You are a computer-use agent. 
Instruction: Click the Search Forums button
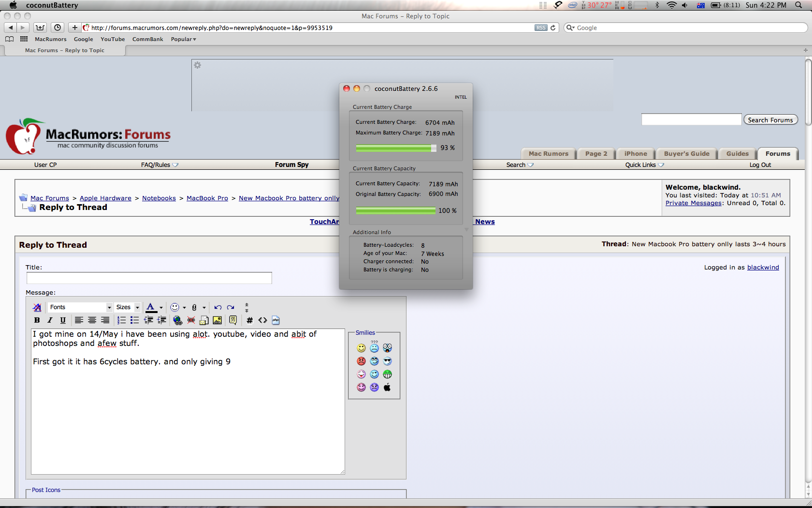770,120
